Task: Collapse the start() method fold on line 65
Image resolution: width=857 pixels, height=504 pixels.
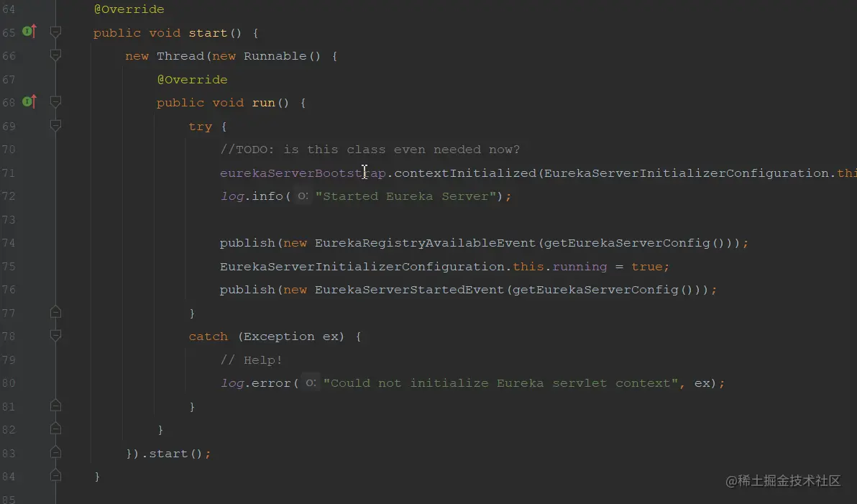Action: [x=55, y=32]
